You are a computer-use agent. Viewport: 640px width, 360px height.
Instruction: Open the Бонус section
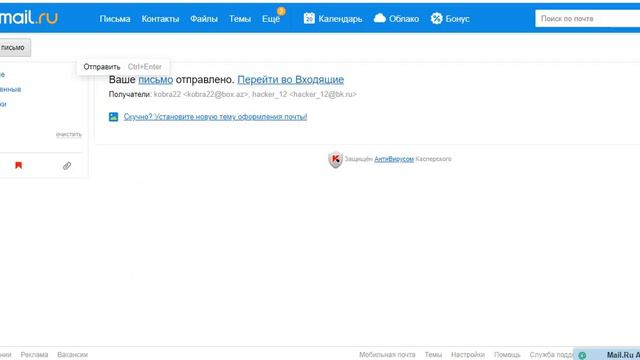[457, 19]
